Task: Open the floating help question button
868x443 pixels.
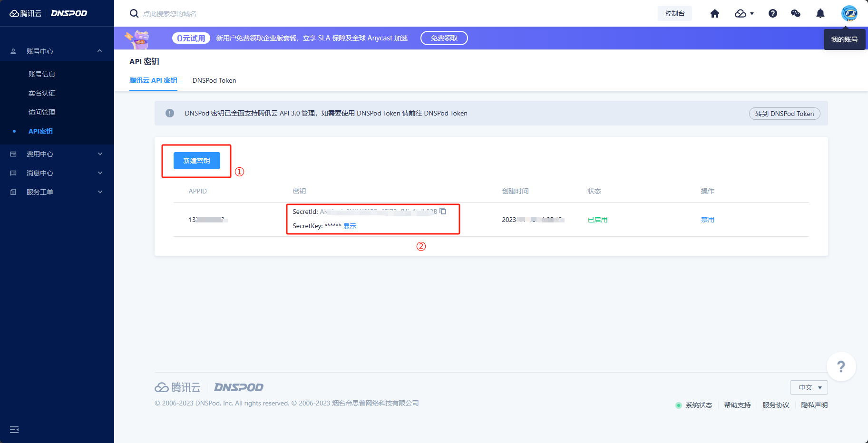Action: point(841,366)
